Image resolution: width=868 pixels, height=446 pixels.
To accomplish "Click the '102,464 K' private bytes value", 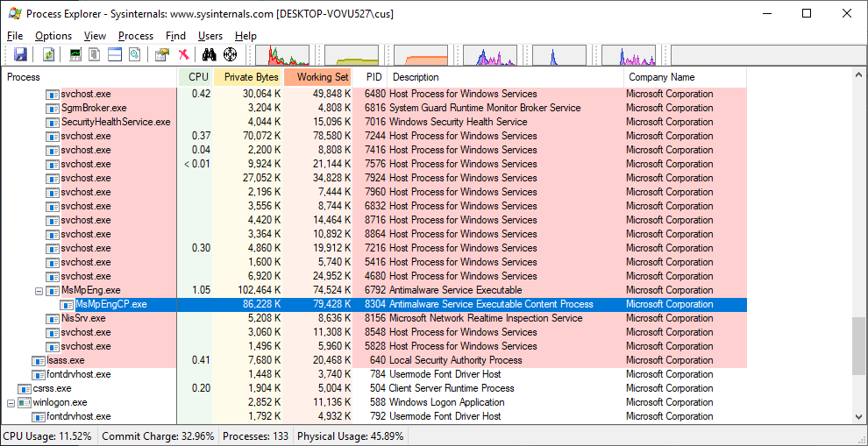I will pyautogui.click(x=259, y=291).
